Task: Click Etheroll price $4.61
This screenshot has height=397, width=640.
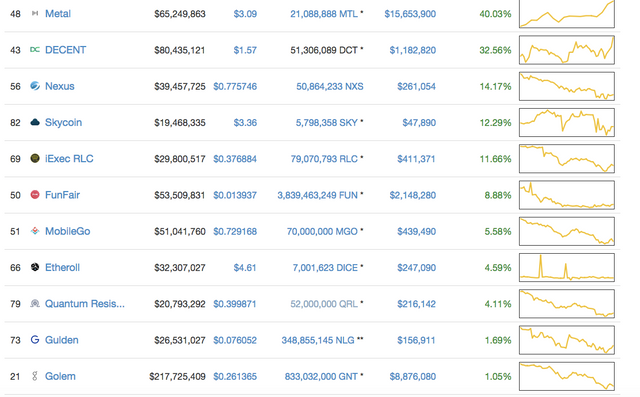Action: point(245,268)
